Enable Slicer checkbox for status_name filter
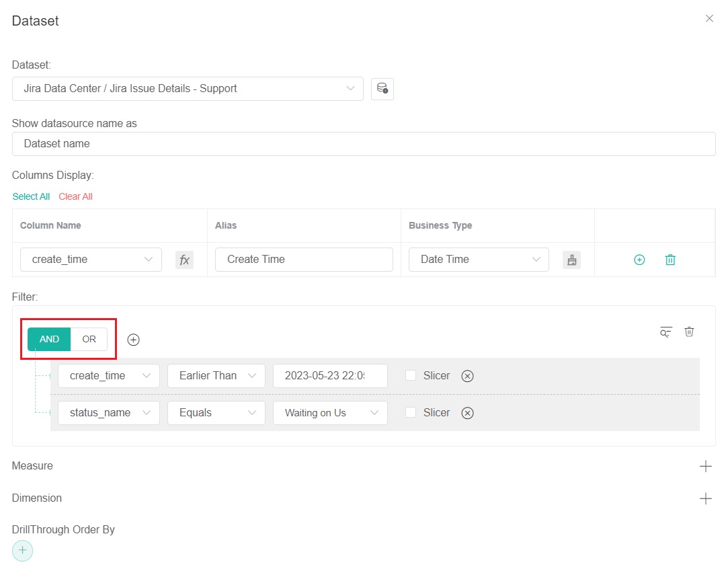 411,413
